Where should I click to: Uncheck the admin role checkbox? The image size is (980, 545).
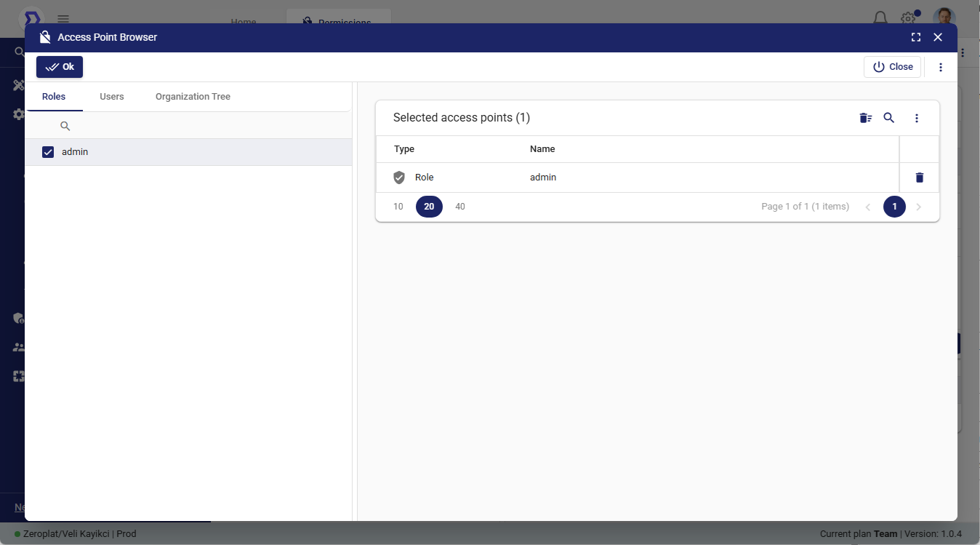pos(48,152)
